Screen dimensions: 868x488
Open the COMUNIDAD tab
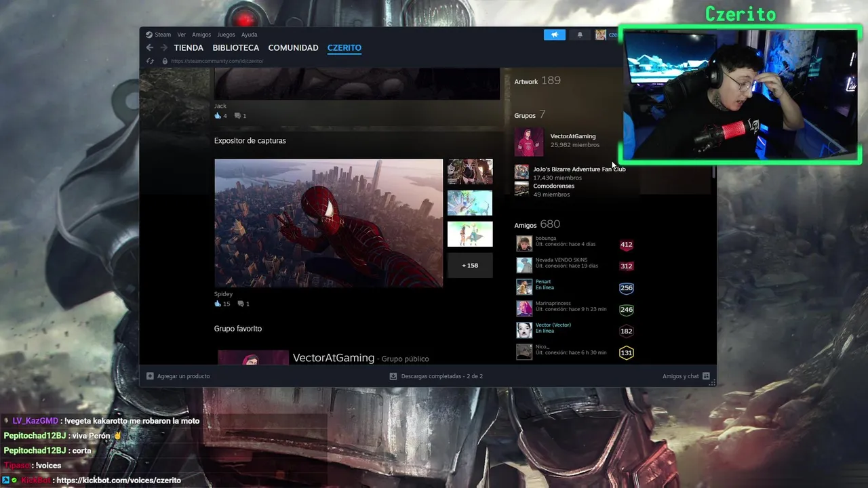click(293, 47)
